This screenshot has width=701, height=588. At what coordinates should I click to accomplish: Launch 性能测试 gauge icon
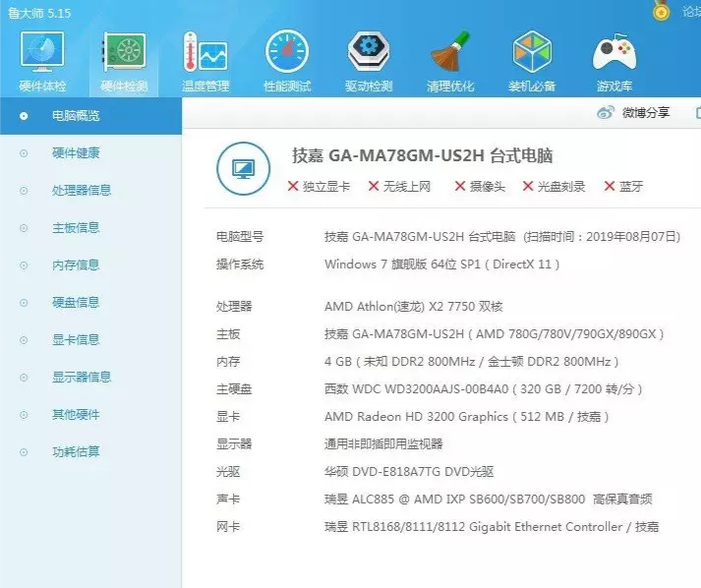(287, 51)
